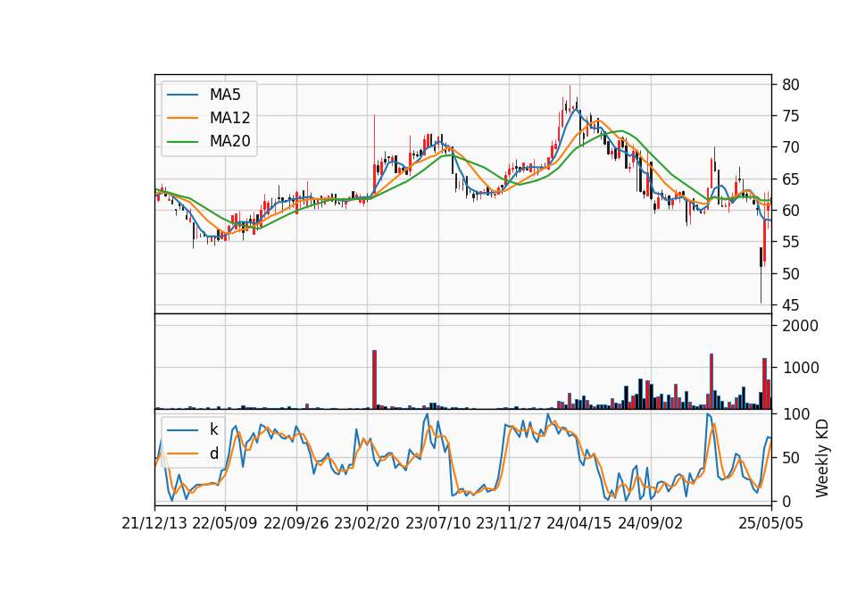
Task: Click the tallest volume bar near 23/02/20
Action: pyautogui.click(x=374, y=379)
